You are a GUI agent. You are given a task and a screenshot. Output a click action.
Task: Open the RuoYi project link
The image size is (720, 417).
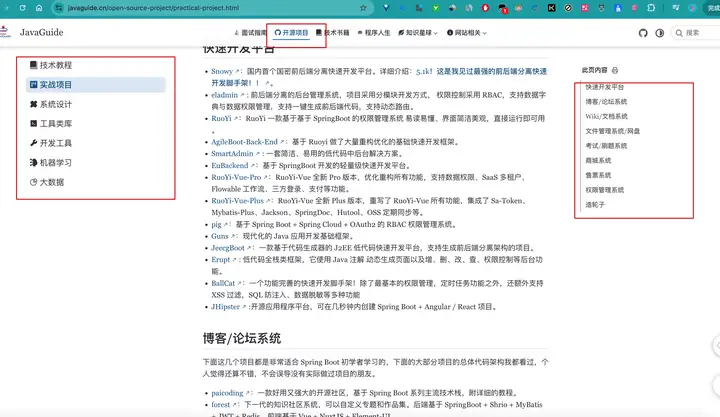point(225,118)
